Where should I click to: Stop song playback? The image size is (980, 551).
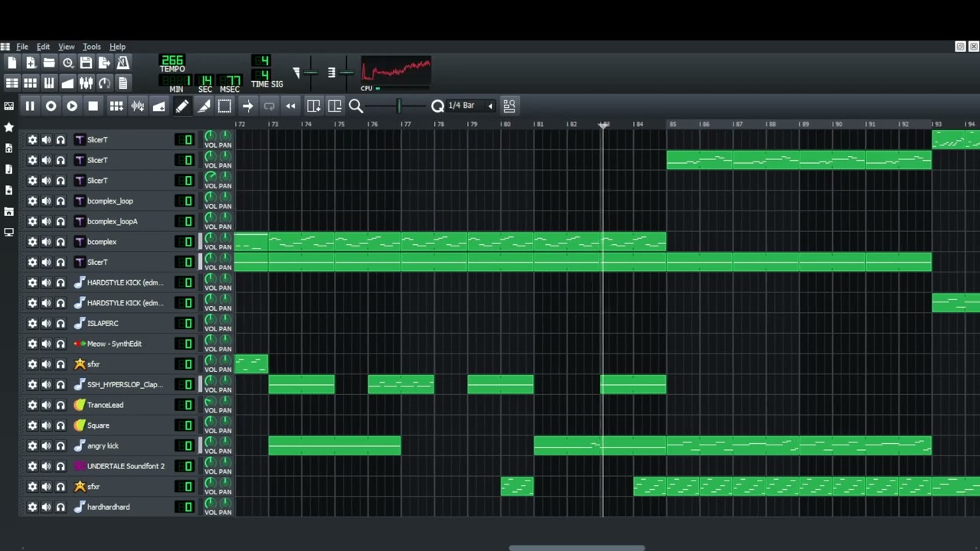(x=93, y=106)
